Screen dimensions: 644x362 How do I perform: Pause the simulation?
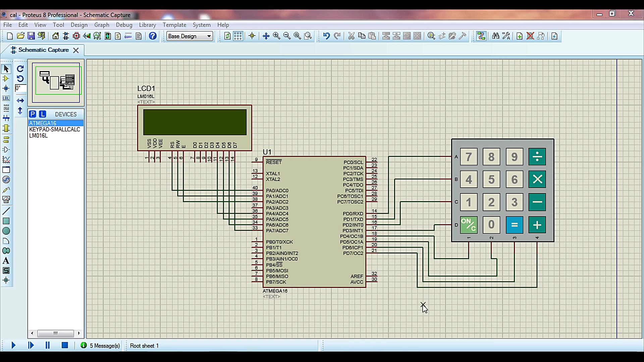(x=48, y=345)
